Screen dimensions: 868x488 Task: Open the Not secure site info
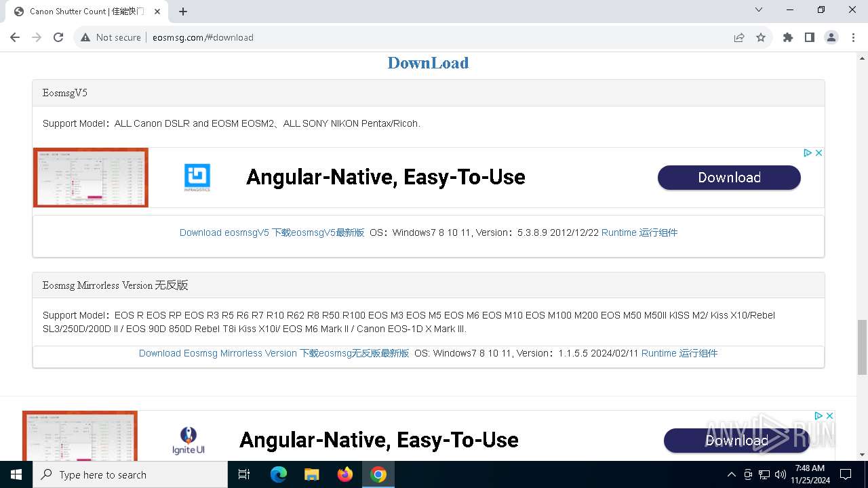pyautogui.click(x=111, y=37)
